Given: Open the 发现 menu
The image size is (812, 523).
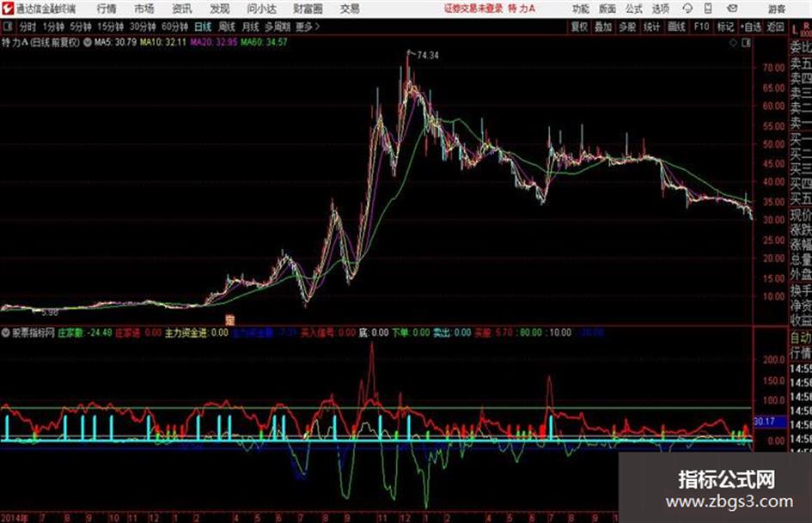Looking at the screenshot, I should 220,9.
